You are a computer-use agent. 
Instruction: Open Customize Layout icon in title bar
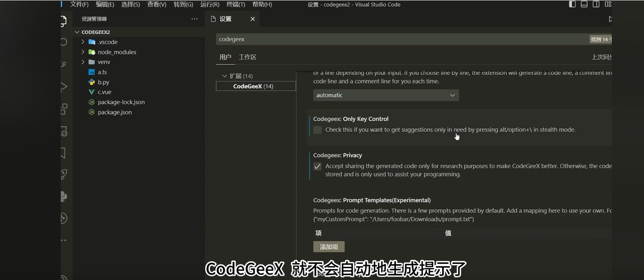[x=608, y=4]
